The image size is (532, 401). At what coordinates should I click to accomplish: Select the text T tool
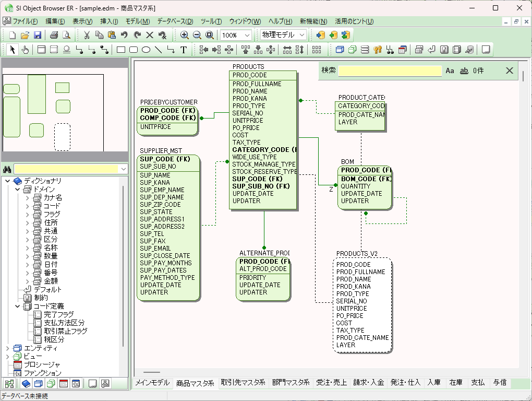(x=184, y=50)
